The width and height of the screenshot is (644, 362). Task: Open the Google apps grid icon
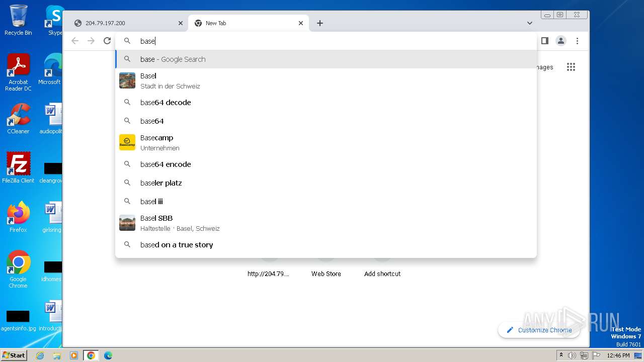pyautogui.click(x=571, y=67)
